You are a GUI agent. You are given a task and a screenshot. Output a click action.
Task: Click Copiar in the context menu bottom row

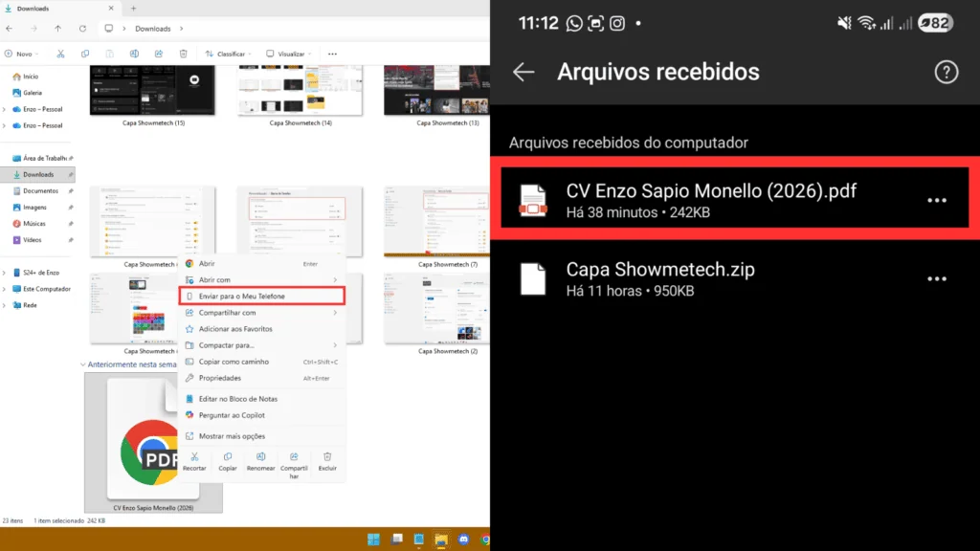pos(228,462)
